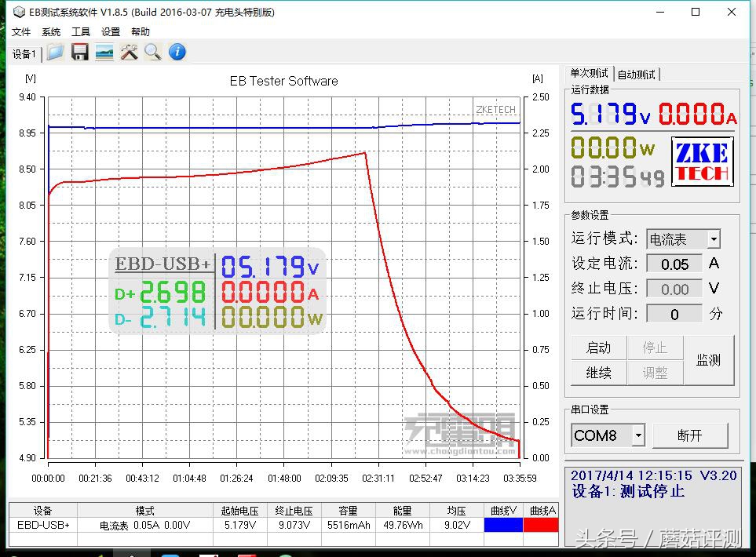Click the 调整 button
The height and width of the screenshot is (557, 756).
(655, 373)
